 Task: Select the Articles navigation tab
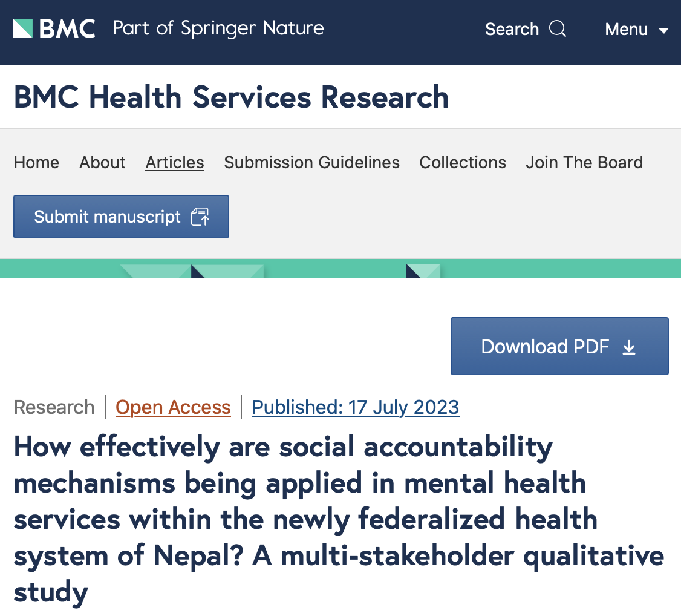pyautogui.click(x=175, y=162)
